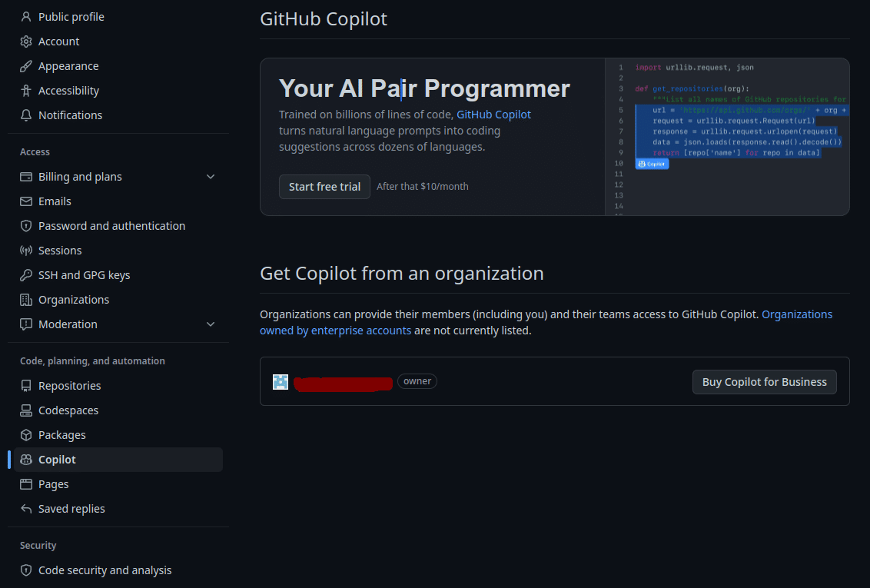The image size is (870, 588).
Task: Click the organization avatar image
Action: [281, 382]
